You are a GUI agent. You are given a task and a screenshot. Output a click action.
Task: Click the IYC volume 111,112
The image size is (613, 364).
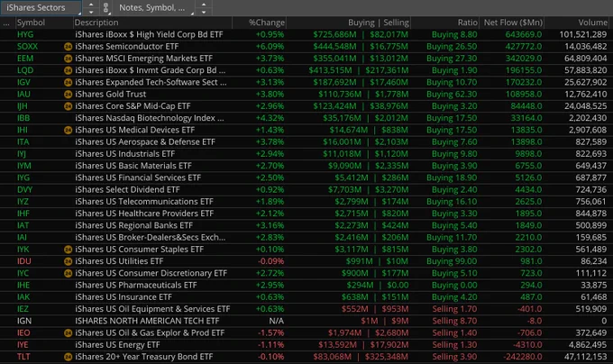591,273
